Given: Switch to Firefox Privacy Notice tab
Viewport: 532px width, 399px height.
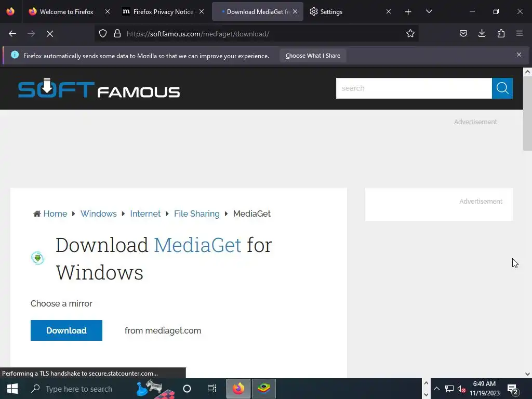Looking at the screenshot, I should tap(163, 12).
